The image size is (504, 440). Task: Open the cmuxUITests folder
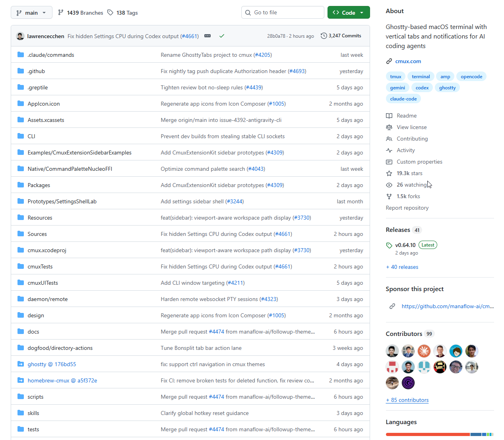coord(43,283)
